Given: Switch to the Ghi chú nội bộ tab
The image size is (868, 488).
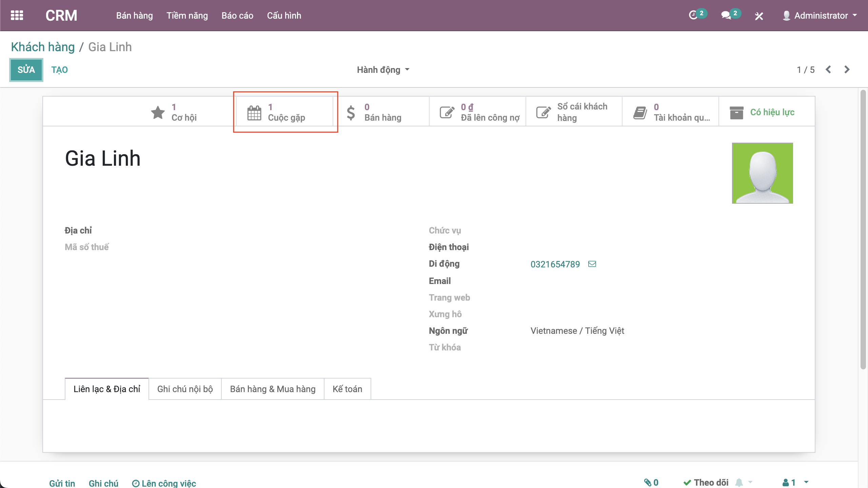Looking at the screenshot, I should pyautogui.click(x=185, y=389).
